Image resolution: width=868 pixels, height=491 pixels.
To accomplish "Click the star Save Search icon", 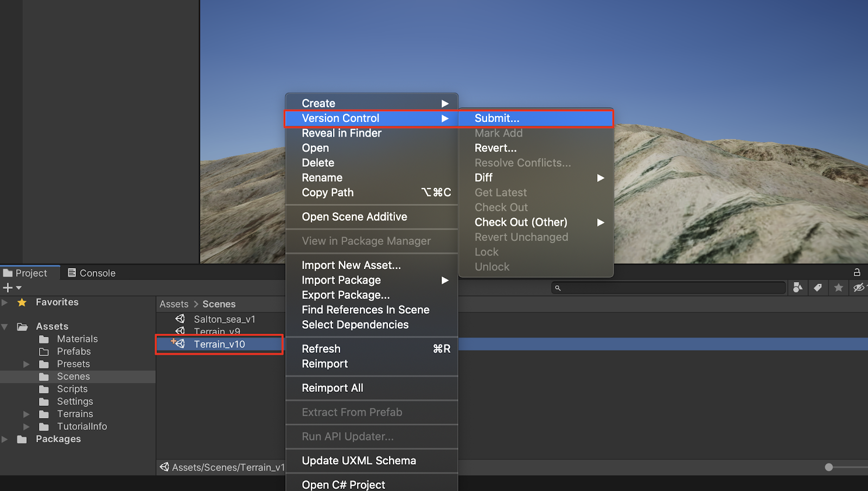I will pyautogui.click(x=838, y=288).
